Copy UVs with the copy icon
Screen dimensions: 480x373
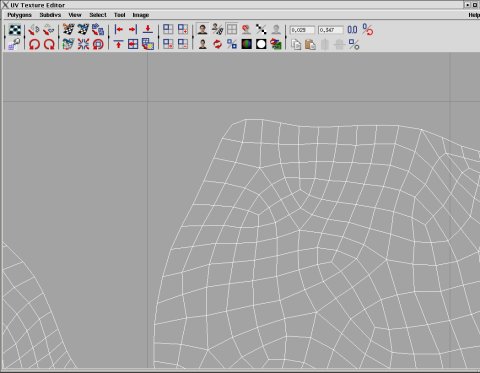pos(296,44)
